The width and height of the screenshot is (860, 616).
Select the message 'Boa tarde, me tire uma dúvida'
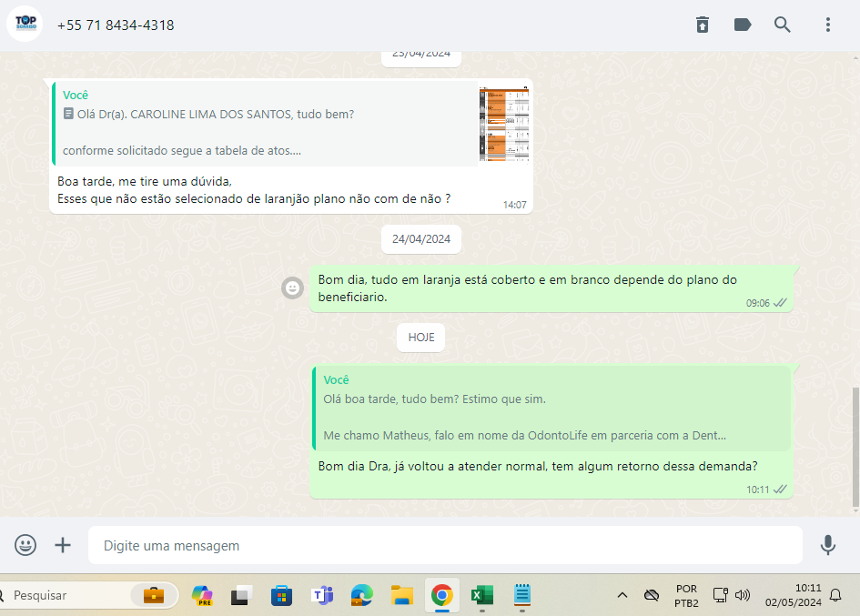point(253,190)
